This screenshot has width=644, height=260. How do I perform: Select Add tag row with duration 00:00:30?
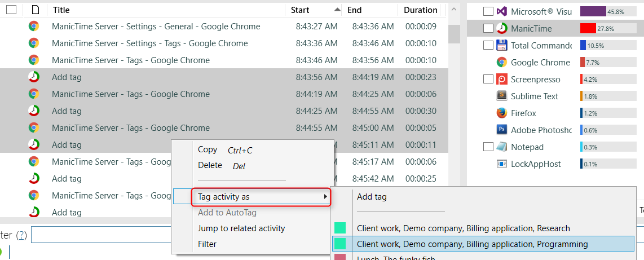coord(224,111)
